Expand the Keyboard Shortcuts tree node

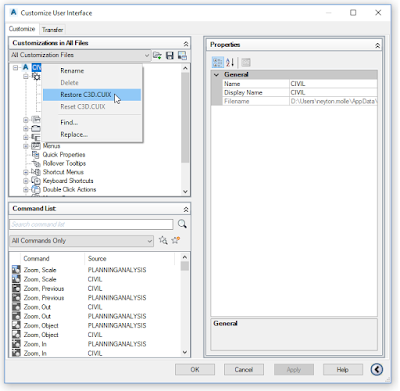coord(26,181)
